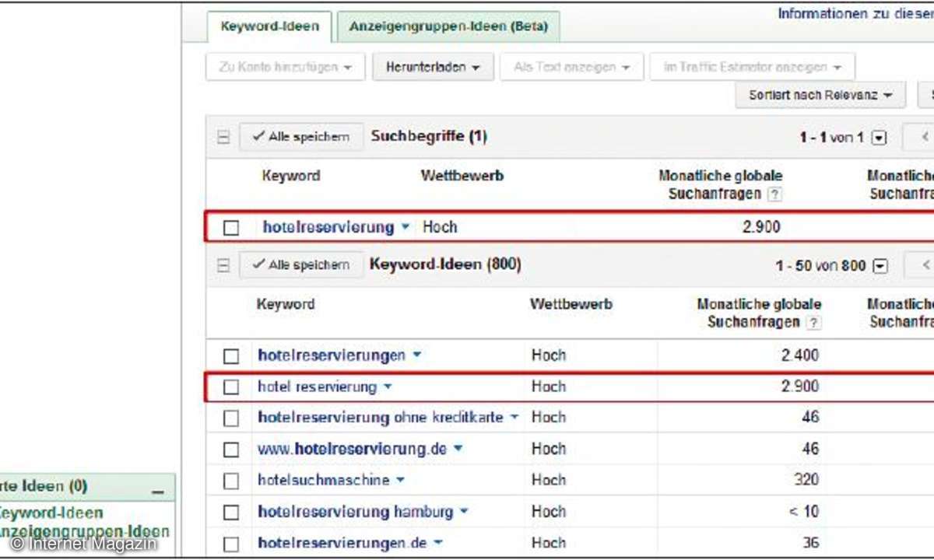934x560 pixels.
Task: Open the Sortiert nach Relevanz dropdown
Action: 820,95
